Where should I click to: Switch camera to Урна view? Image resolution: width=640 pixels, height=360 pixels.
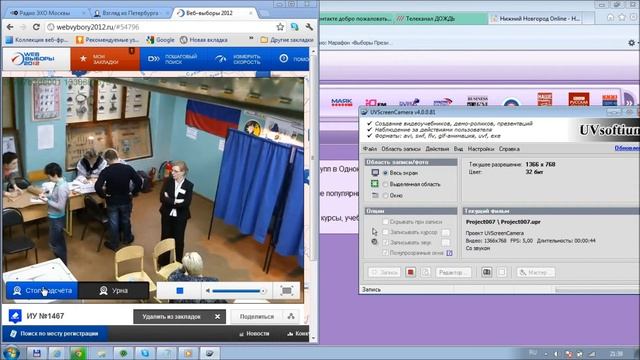(113, 291)
